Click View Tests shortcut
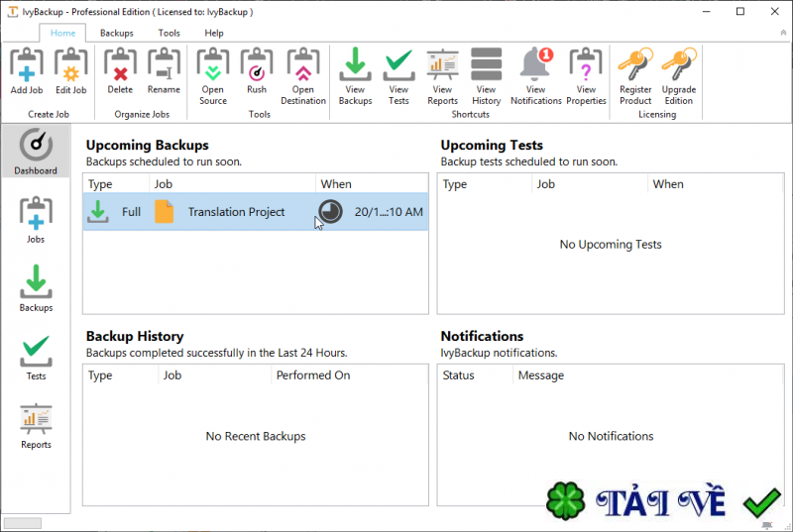The image size is (793, 532). coord(398,75)
